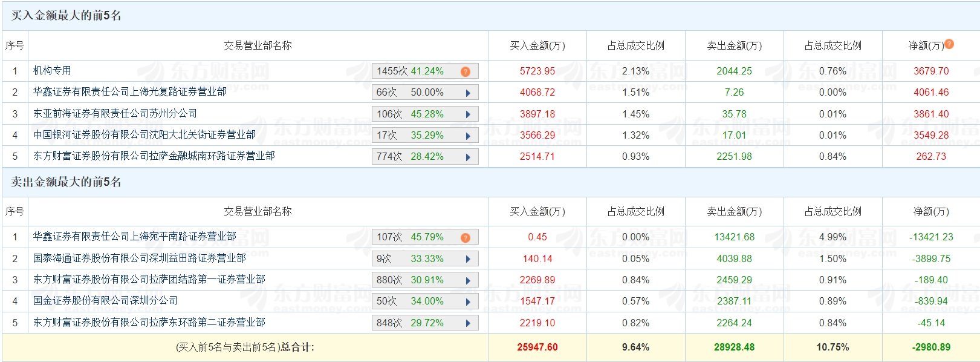The image size is (980, 362).
Task: Click the sell amount "2251.98"
Action: [735, 157]
